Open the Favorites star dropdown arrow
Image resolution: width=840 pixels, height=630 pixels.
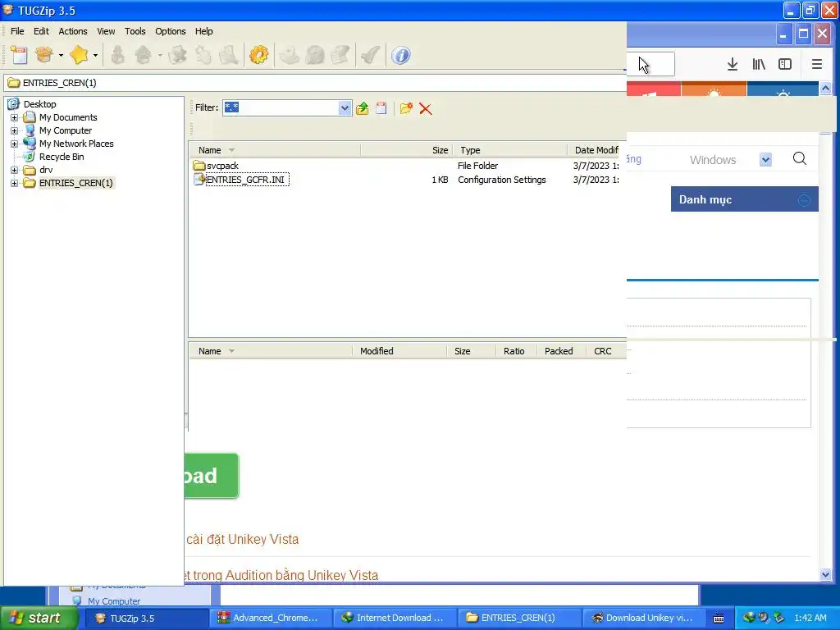[x=95, y=55]
